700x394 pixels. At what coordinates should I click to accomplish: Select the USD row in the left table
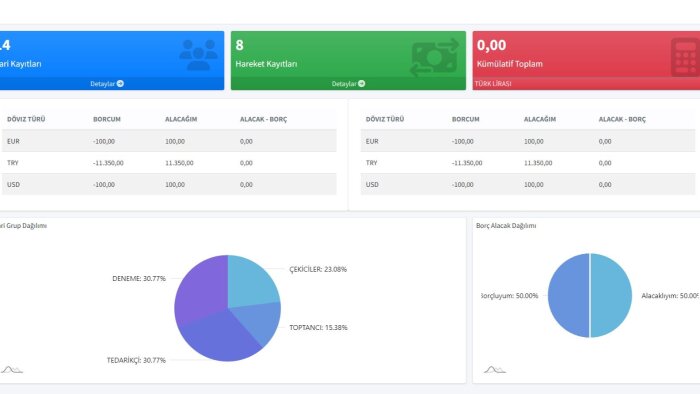[x=169, y=184]
